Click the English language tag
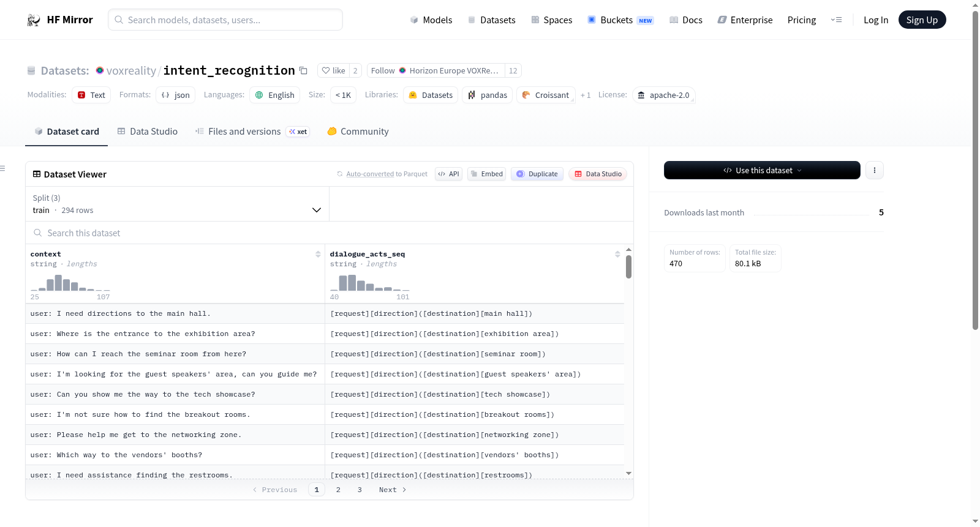The height and width of the screenshot is (527, 980). 274,95
